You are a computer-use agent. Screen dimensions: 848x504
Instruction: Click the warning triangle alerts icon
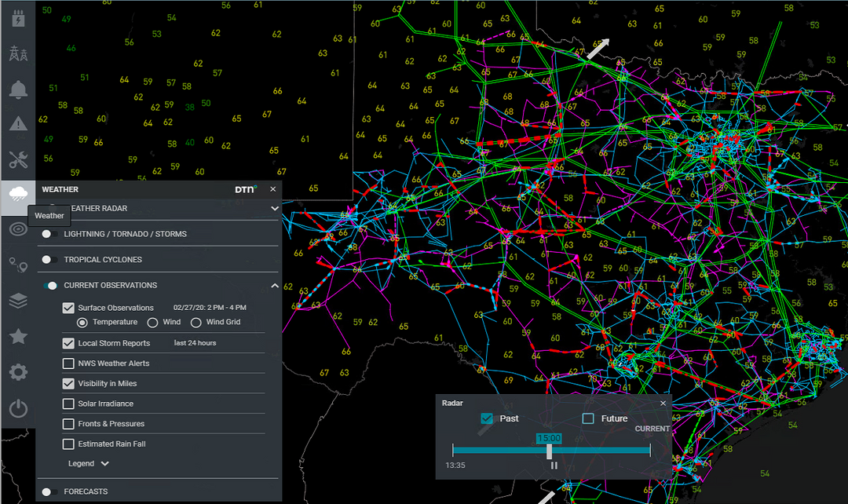(x=17, y=124)
